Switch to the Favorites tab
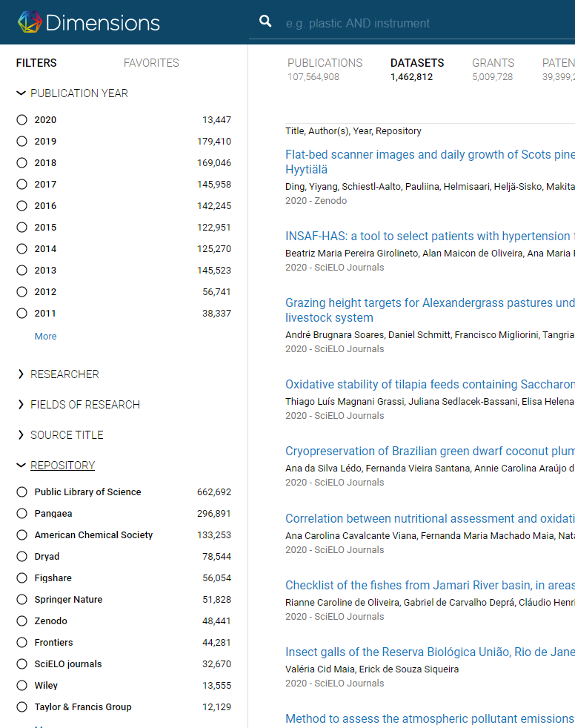This screenshot has height=728, width=575. click(x=151, y=63)
